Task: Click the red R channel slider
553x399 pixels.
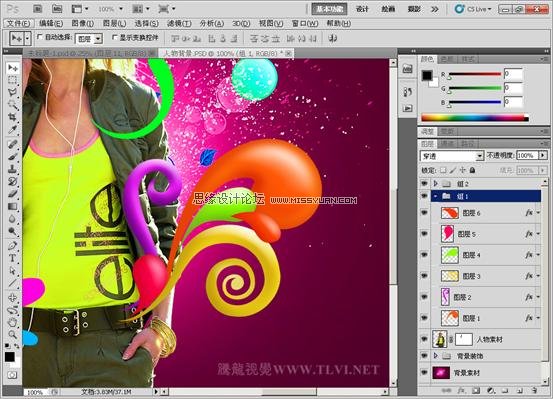Action: pos(475,74)
